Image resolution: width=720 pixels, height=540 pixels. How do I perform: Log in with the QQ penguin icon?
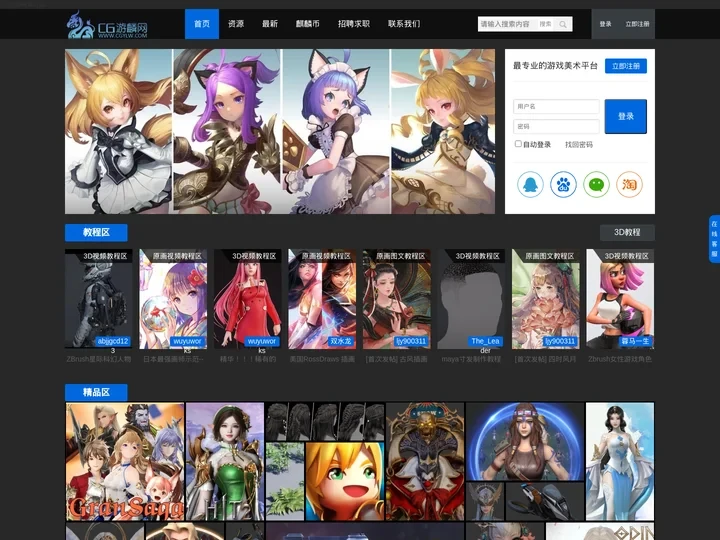[x=530, y=185]
